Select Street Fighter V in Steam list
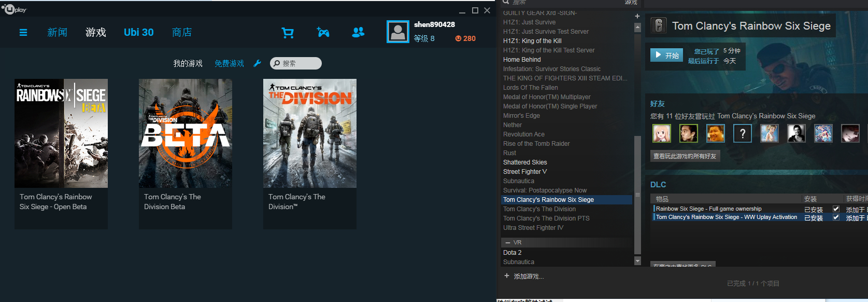This screenshot has height=302, width=868. [x=525, y=172]
